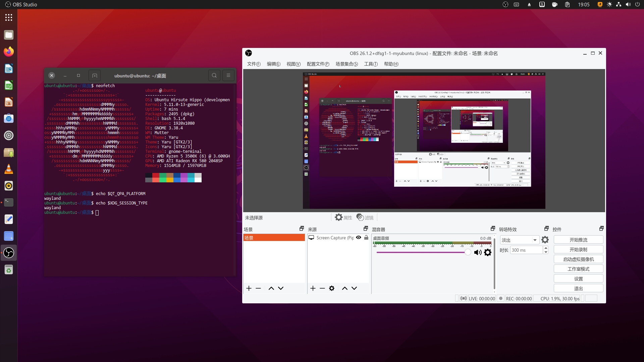Screen dimensions: 644x362
Task: Add a new scene with plus button
Action: tap(249, 288)
